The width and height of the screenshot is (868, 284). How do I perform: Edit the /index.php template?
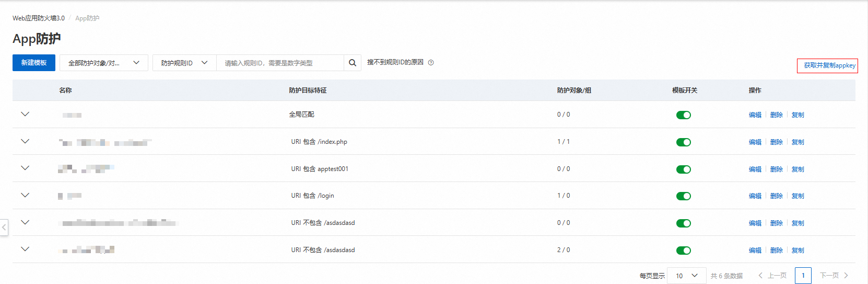755,142
